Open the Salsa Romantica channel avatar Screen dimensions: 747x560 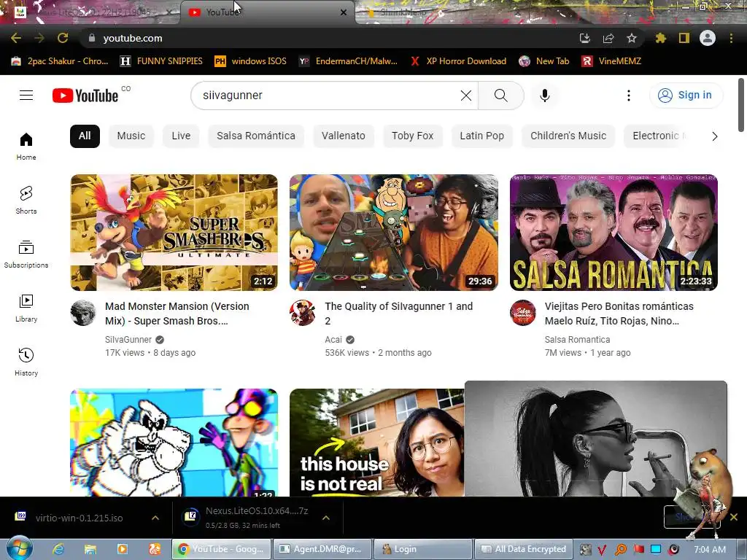pos(522,313)
